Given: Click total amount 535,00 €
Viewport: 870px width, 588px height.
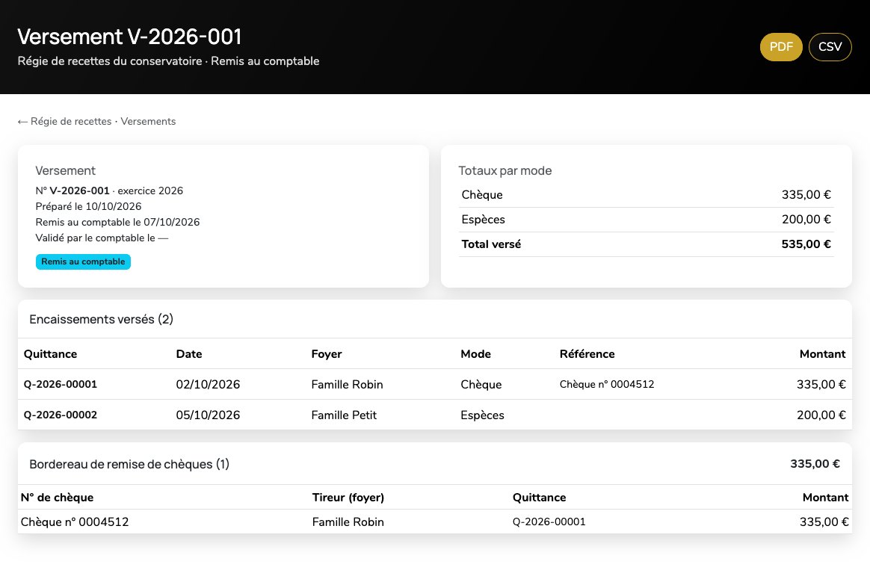Looking at the screenshot, I should click(x=806, y=244).
